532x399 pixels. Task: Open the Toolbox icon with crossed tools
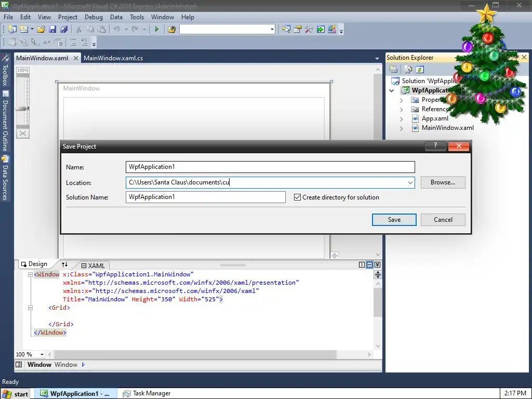tap(309, 29)
